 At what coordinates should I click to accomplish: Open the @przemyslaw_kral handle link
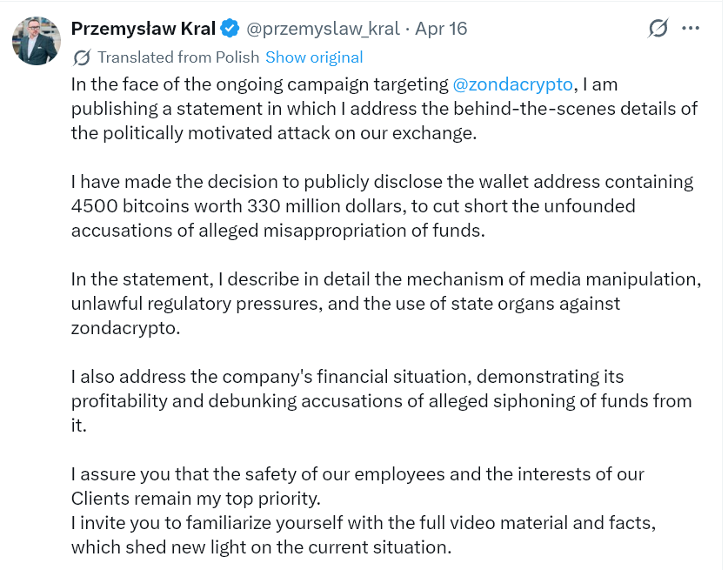tap(323, 29)
